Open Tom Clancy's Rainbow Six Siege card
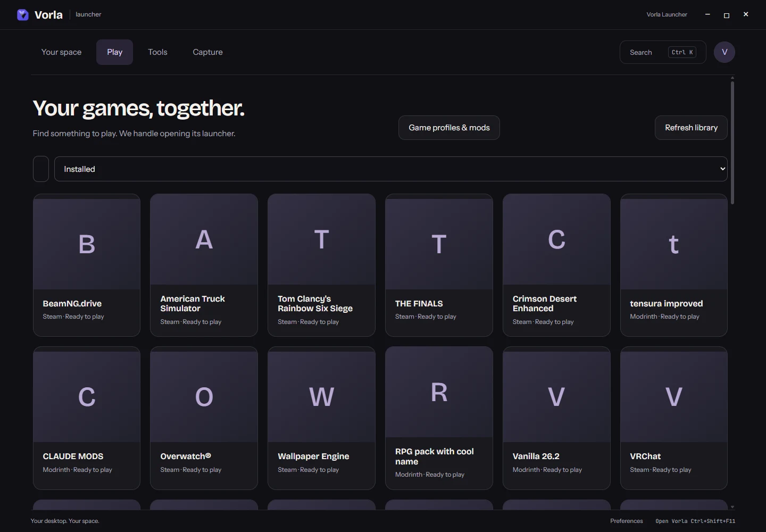This screenshot has height=532, width=766. [x=321, y=265]
